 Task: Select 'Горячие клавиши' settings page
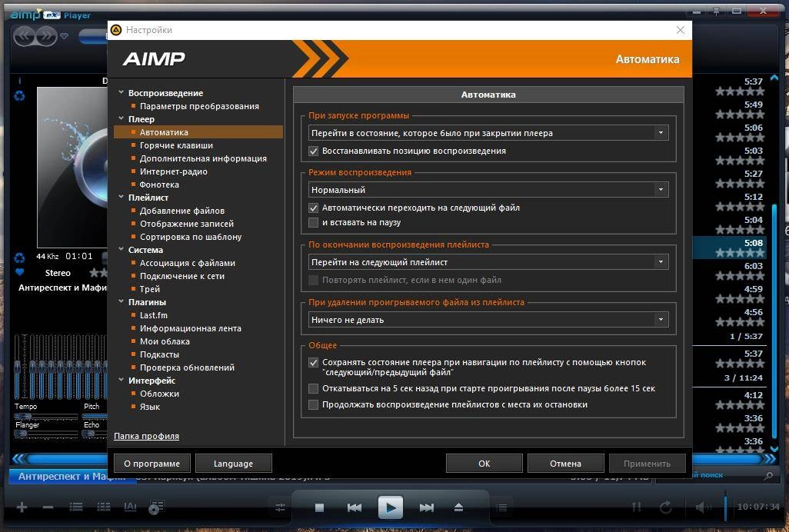click(x=176, y=145)
